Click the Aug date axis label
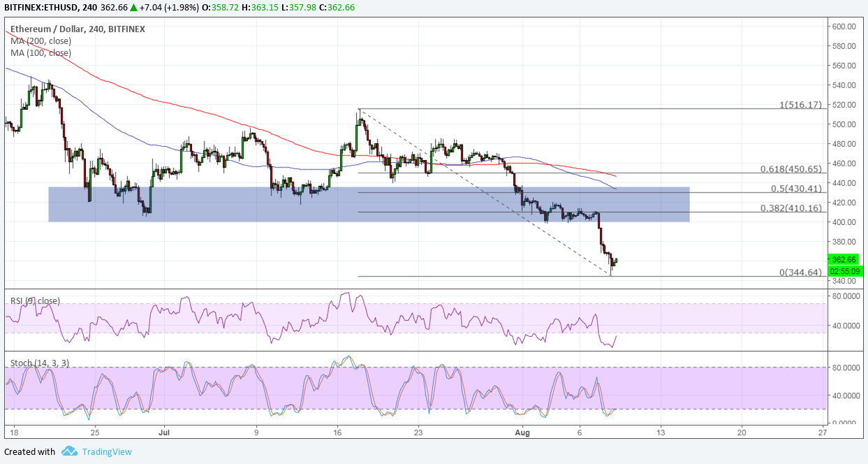The height and width of the screenshot is (464, 868). 522,433
